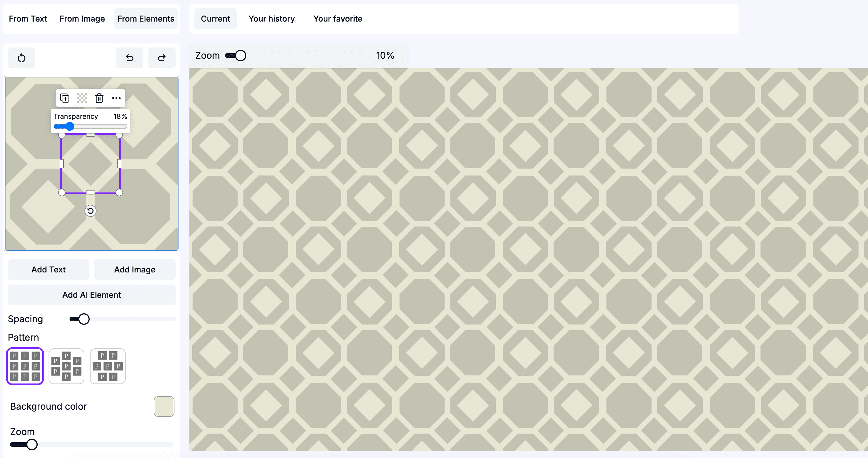Open the Background color picker
The width and height of the screenshot is (868, 458).
tap(164, 407)
